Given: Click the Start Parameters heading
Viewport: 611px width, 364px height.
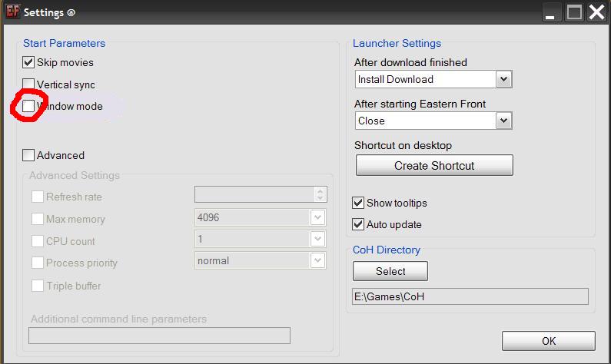Looking at the screenshot, I should pyautogui.click(x=65, y=43).
